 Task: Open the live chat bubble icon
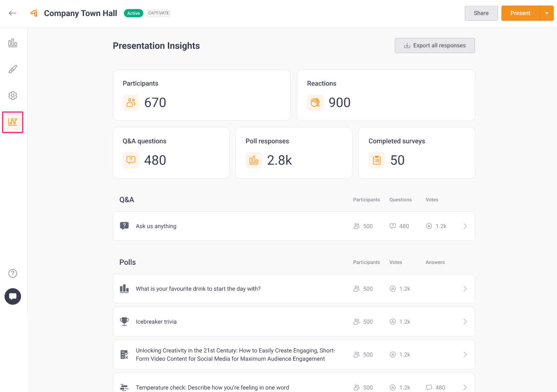[13, 296]
